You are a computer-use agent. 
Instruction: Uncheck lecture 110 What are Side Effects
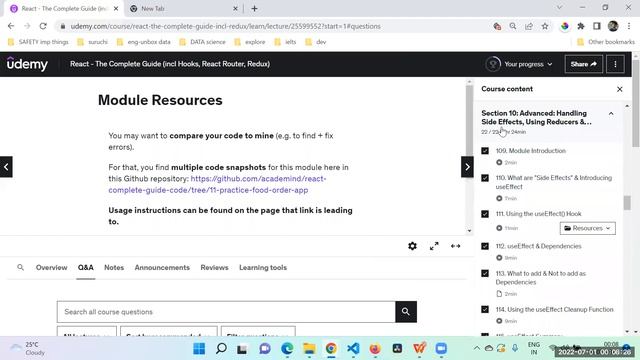pos(485,178)
